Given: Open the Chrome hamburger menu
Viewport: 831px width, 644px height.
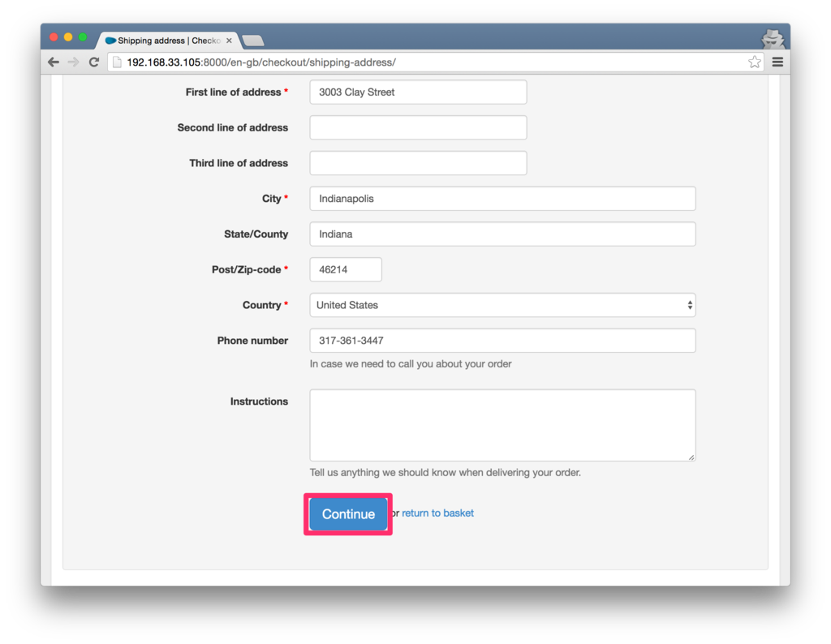Looking at the screenshot, I should coord(777,62).
